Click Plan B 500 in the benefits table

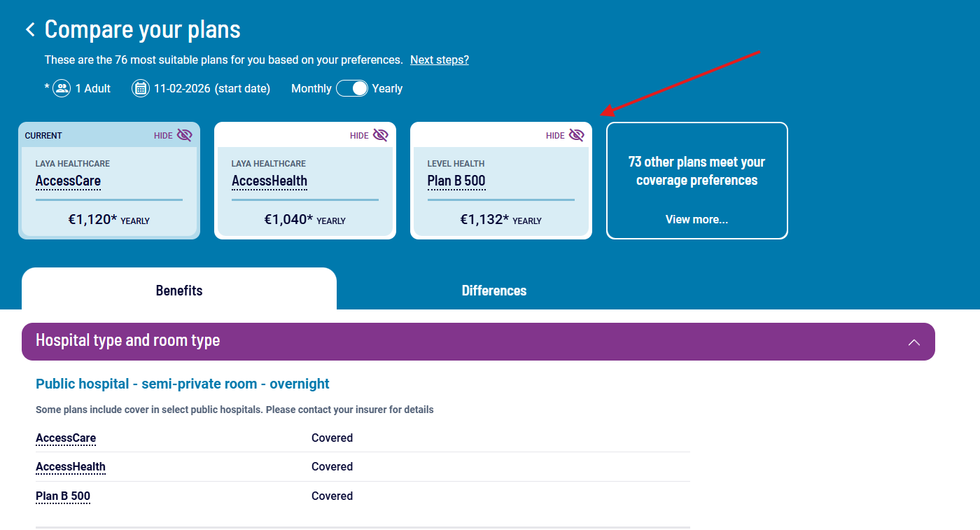(63, 496)
